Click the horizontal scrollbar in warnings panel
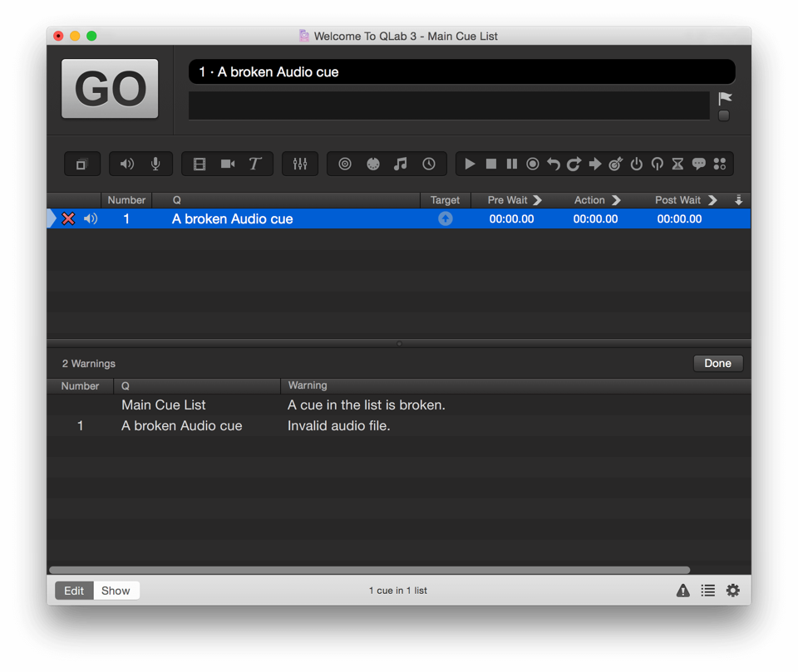This screenshot has width=798, height=672. pos(369,570)
